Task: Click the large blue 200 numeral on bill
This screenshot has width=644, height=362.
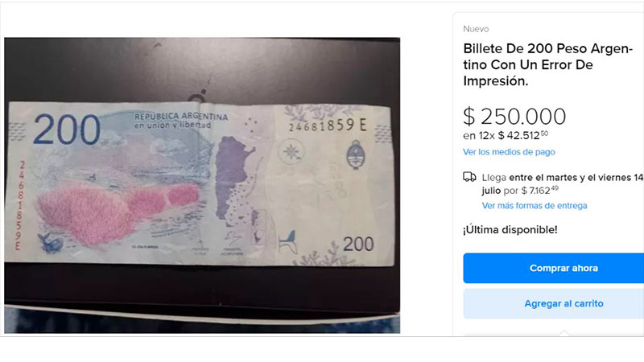Action: click(67, 130)
